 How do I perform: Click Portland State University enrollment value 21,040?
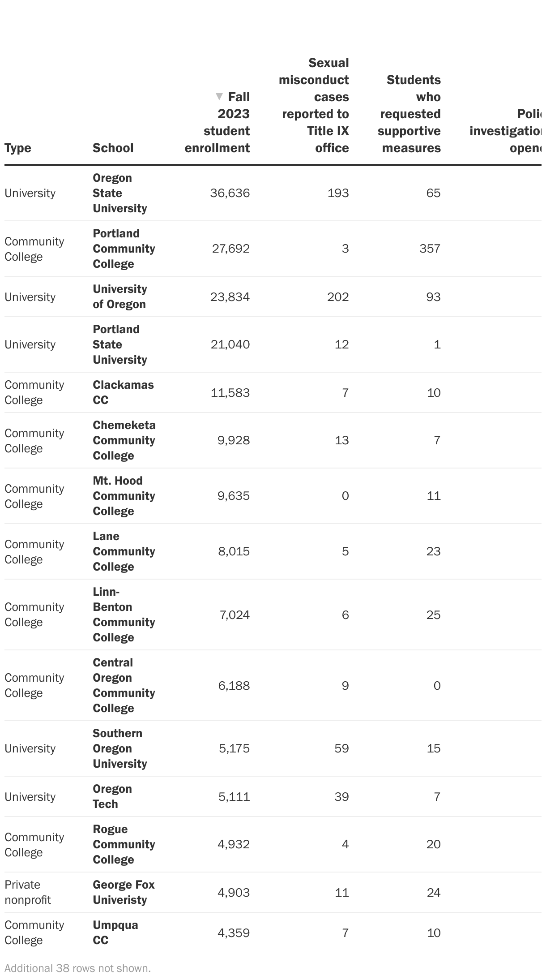[x=230, y=344]
